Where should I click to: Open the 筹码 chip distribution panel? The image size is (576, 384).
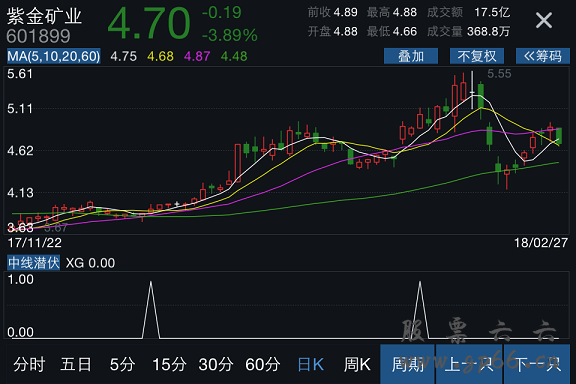point(543,56)
